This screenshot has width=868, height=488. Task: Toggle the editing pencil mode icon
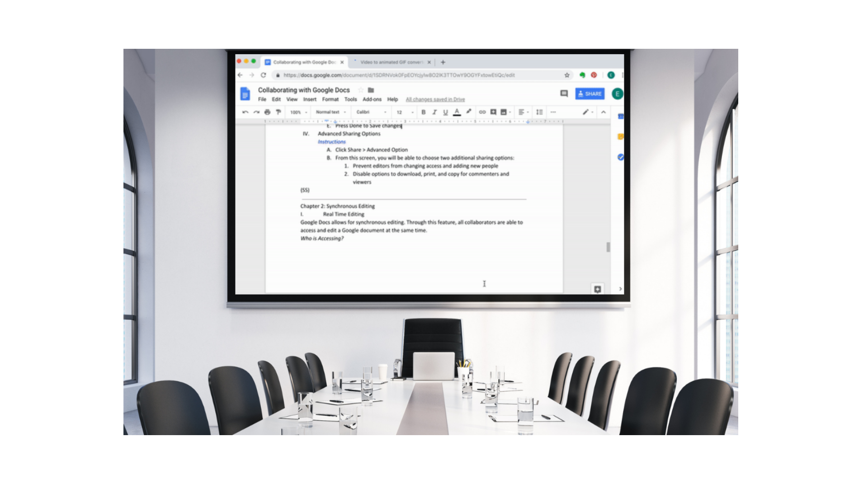click(x=584, y=112)
